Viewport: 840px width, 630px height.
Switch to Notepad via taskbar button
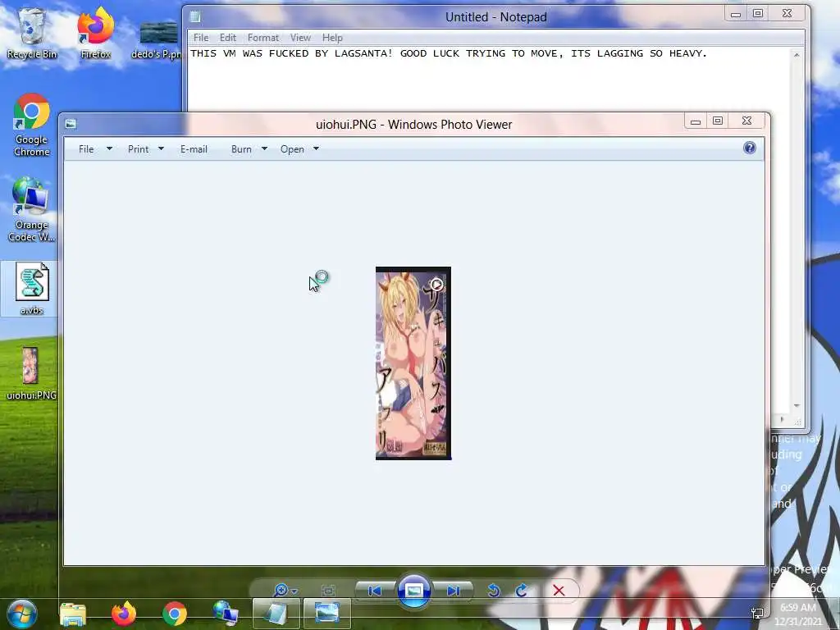point(276,614)
